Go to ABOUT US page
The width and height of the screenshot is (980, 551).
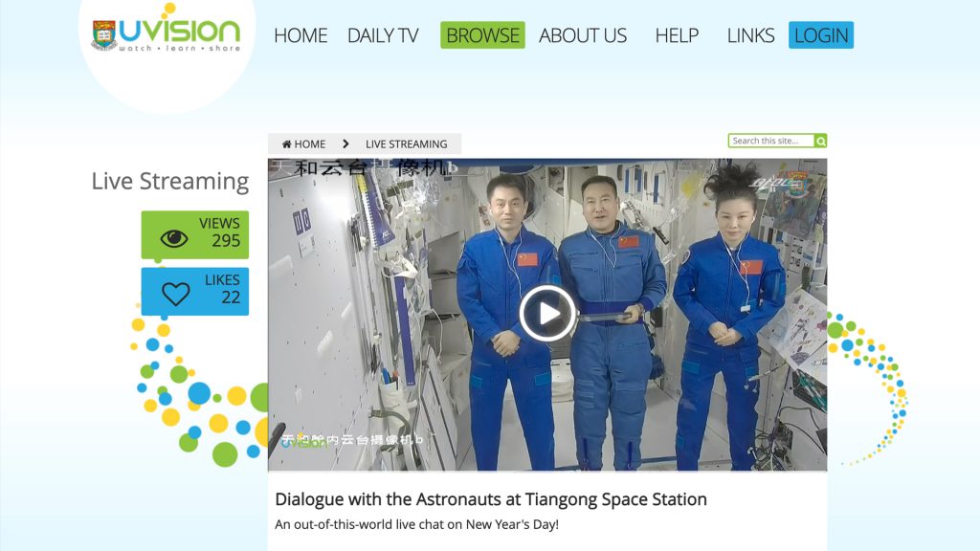[x=583, y=35]
